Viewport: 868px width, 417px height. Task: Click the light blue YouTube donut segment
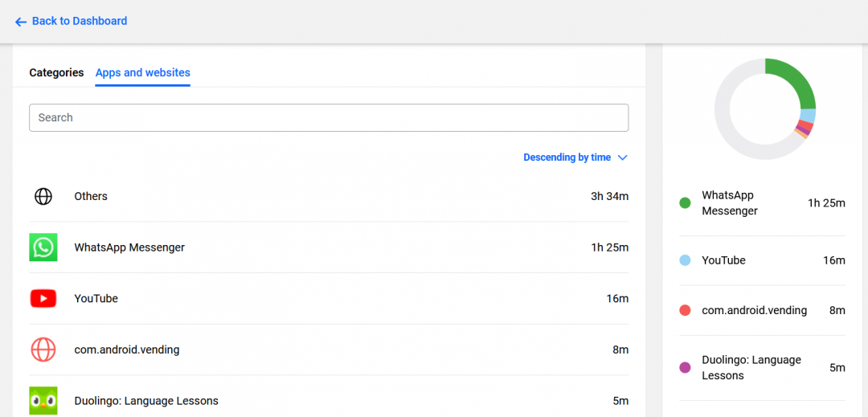[x=808, y=116]
